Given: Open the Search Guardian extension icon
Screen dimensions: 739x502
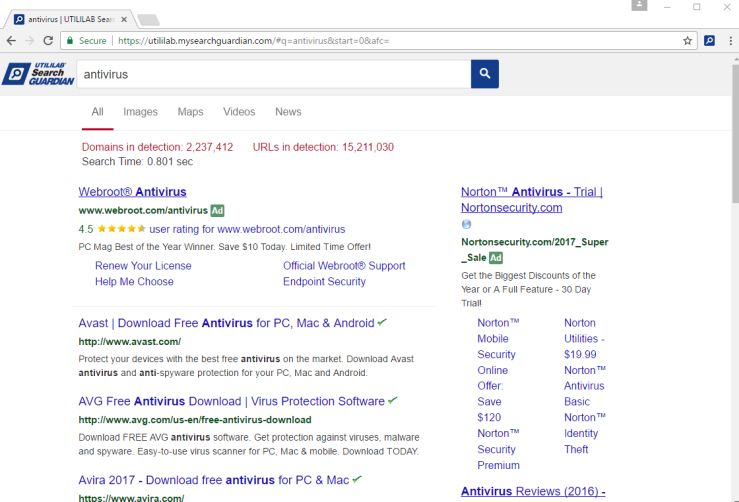Looking at the screenshot, I should 709,41.
